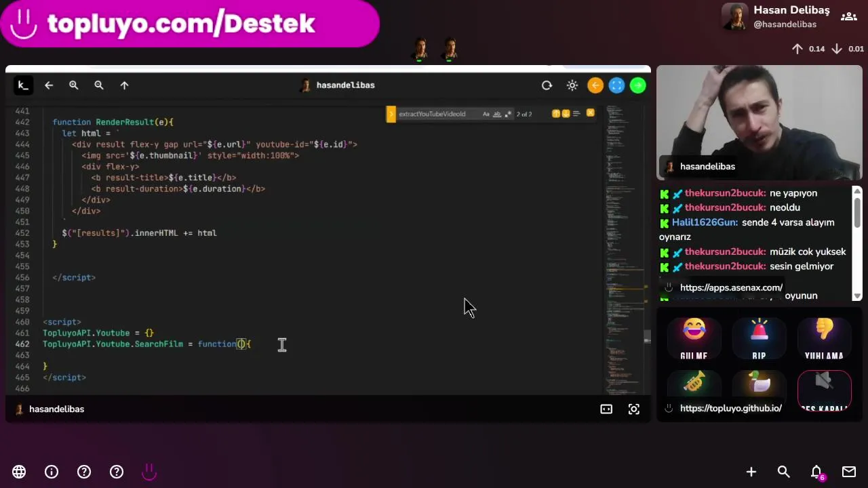The image size is (868, 488).
Task: Click thekursun2bucuk username on 'ne yapıyon' message
Action: 725,193
